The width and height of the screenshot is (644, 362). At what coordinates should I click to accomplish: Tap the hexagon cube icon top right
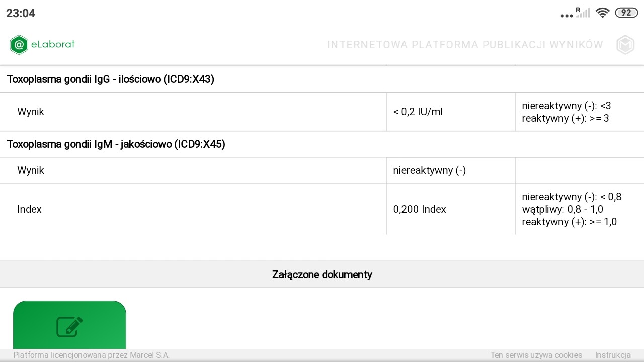[625, 45]
